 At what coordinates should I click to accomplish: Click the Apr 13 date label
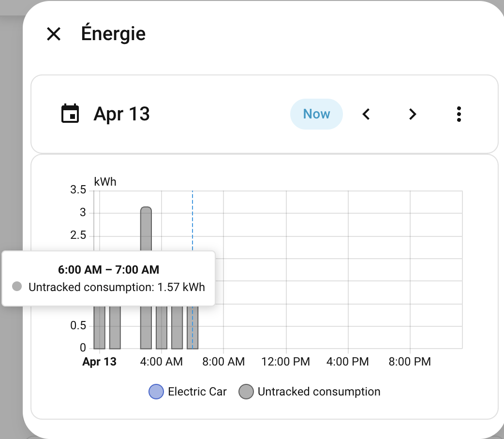click(x=121, y=114)
